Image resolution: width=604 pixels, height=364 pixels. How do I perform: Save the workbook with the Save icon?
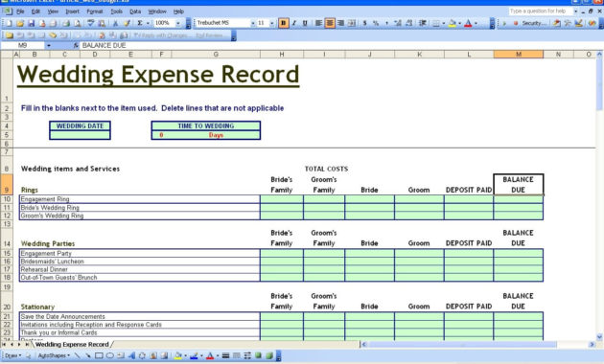tap(32, 24)
